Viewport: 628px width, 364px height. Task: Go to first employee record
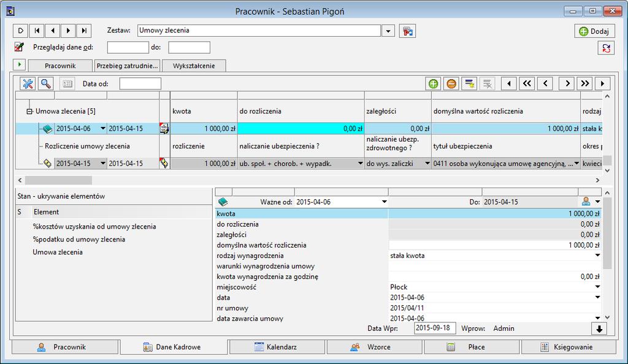click(37, 31)
